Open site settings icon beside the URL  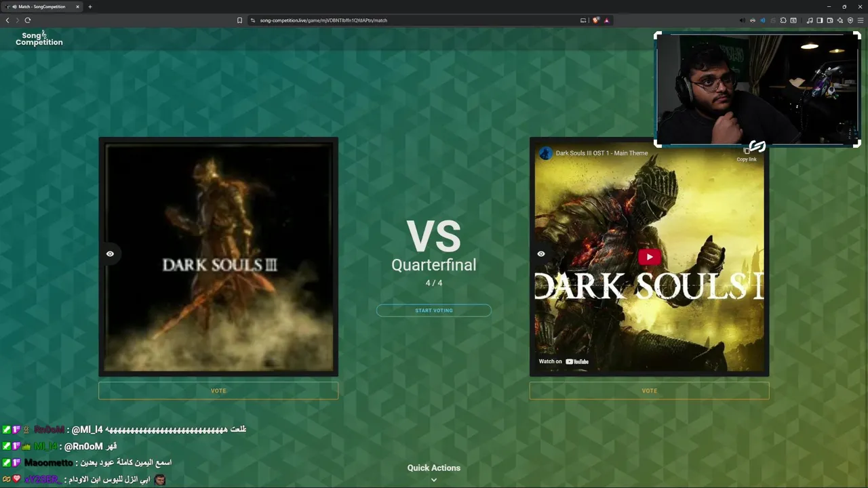click(x=253, y=20)
